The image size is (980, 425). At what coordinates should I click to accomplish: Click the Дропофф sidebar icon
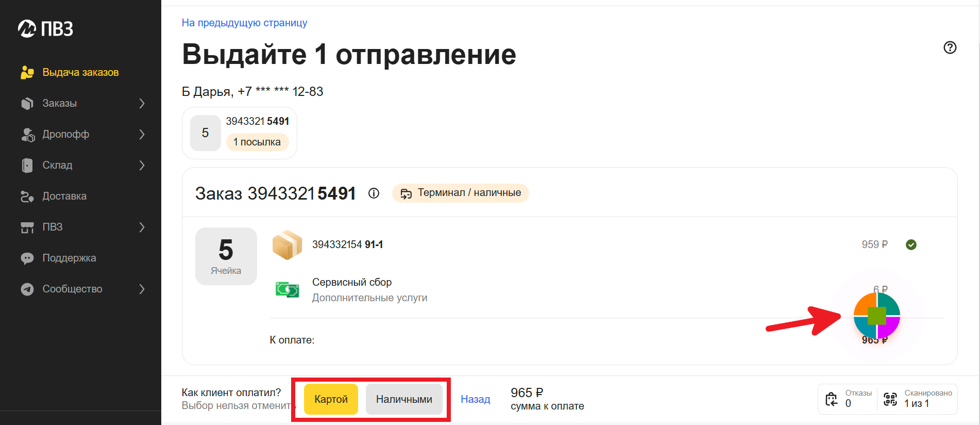27,135
